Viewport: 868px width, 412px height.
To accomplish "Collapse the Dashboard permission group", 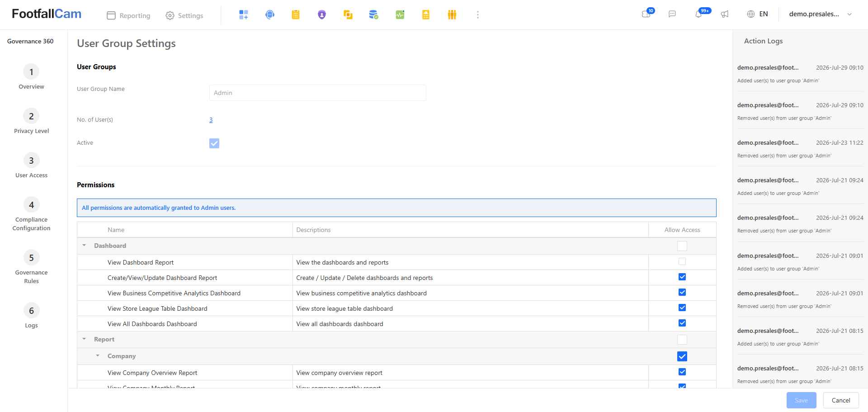I will coord(84,246).
